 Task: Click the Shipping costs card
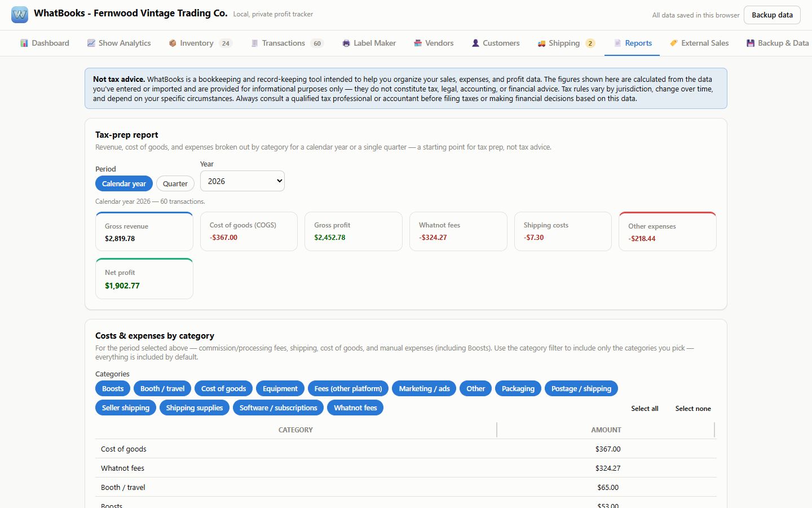pos(563,231)
